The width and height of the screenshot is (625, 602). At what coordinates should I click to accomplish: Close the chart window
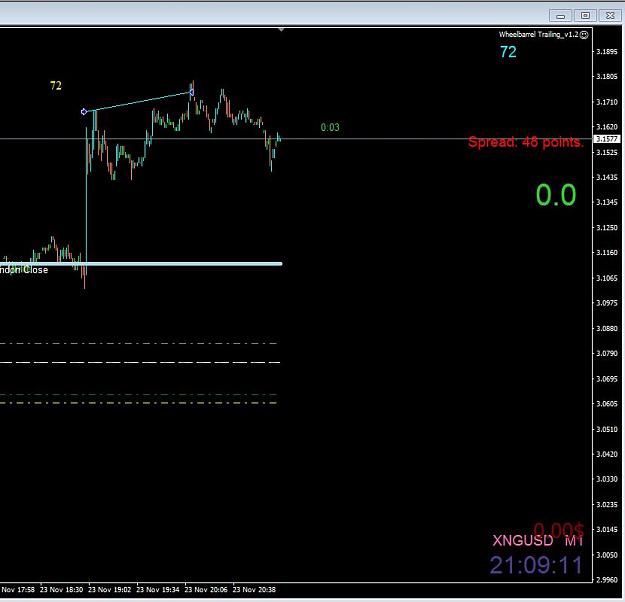(610, 16)
